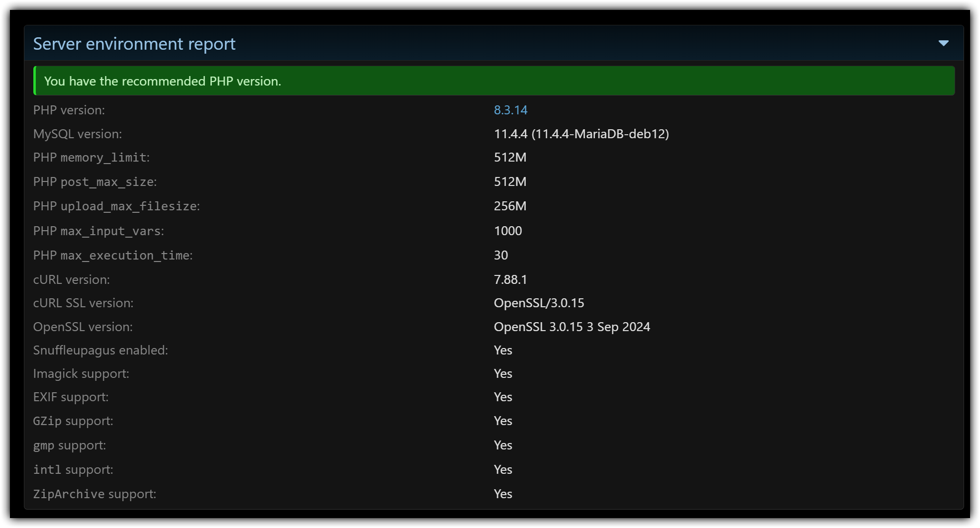Click the OpenSSL version date value
The image size is (980, 528).
(x=572, y=327)
